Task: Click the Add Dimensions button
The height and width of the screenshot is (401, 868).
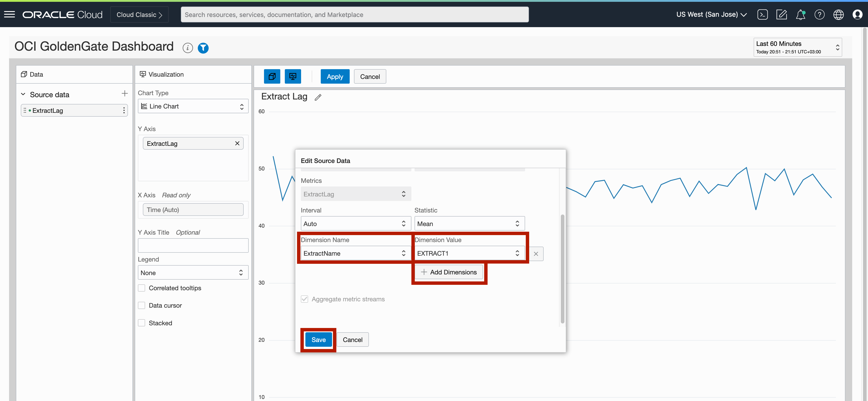Action: tap(448, 272)
